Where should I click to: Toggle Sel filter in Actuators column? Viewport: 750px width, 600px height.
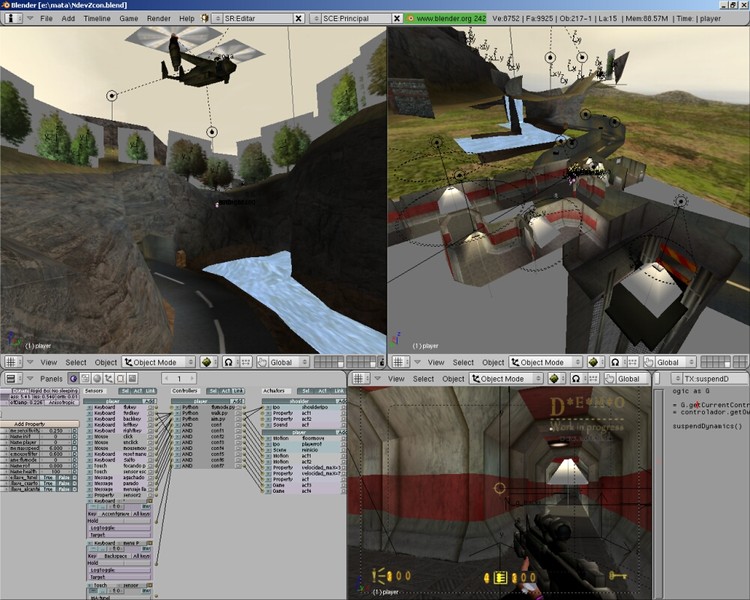pos(306,391)
